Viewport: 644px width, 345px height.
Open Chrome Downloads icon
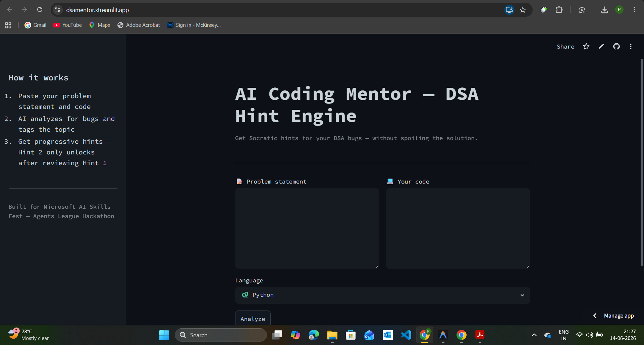(x=604, y=10)
